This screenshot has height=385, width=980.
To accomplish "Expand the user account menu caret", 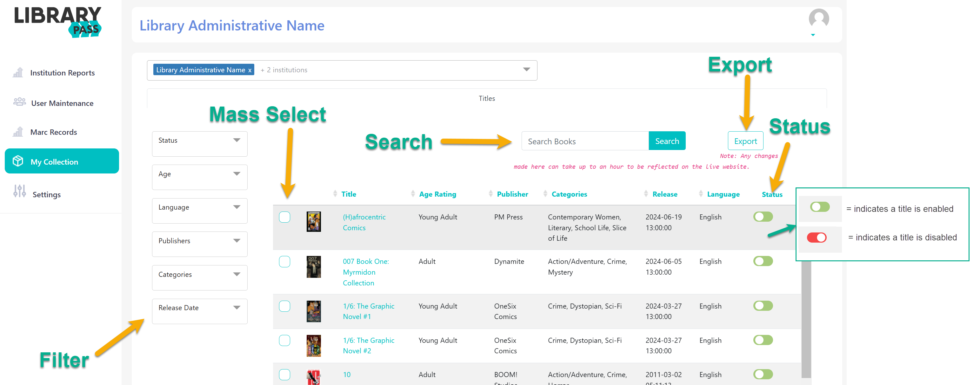I will (x=813, y=35).
